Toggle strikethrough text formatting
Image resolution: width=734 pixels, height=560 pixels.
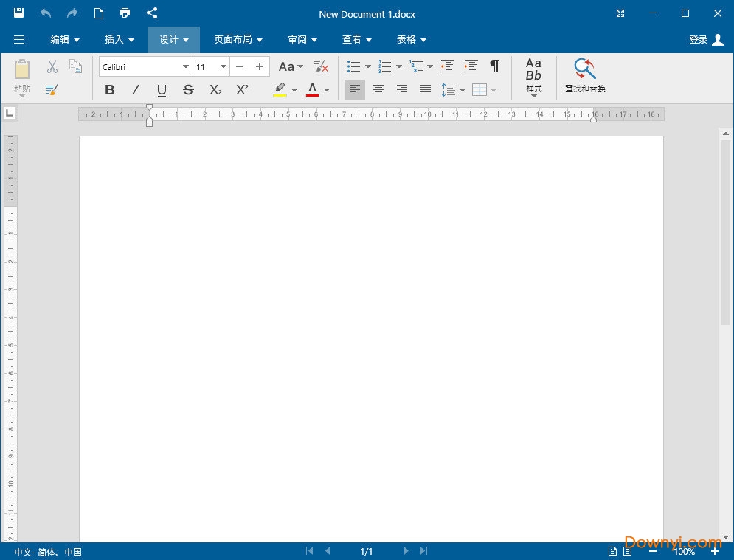188,90
